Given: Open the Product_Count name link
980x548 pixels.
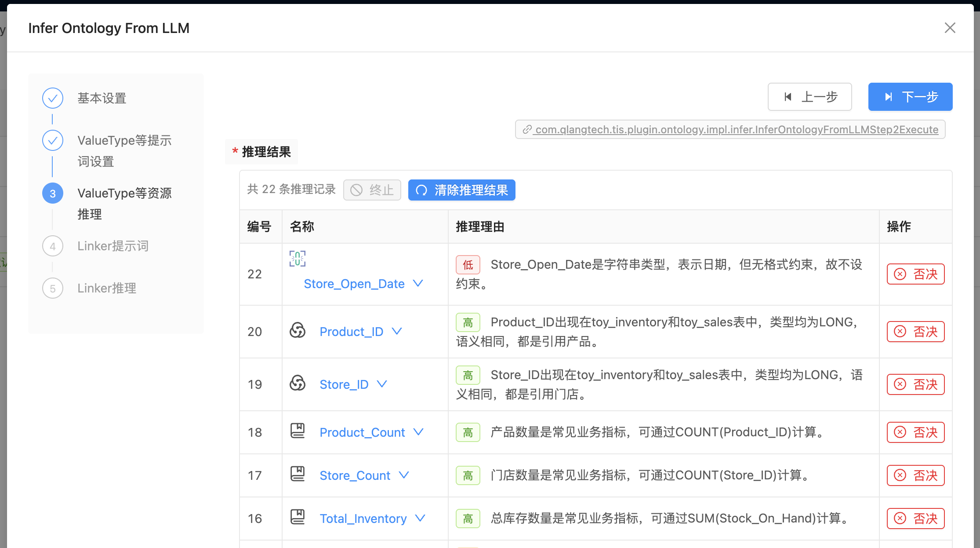Looking at the screenshot, I should [x=363, y=432].
